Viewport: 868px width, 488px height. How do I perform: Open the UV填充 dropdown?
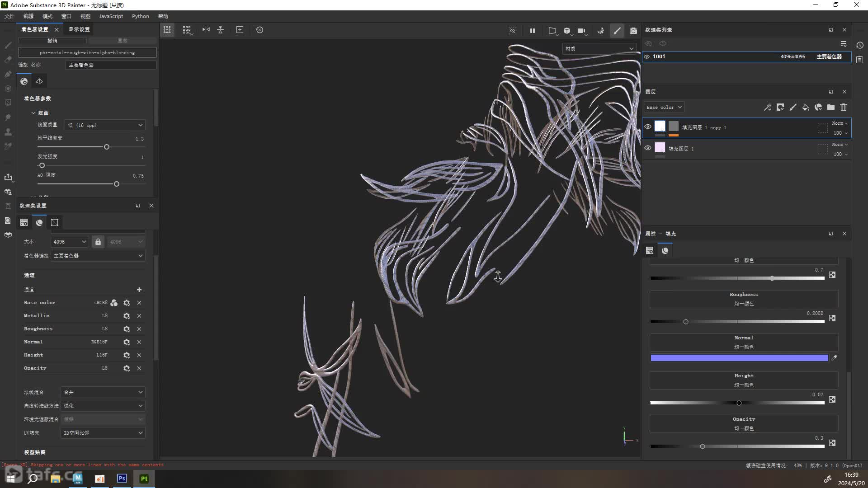pos(103,433)
